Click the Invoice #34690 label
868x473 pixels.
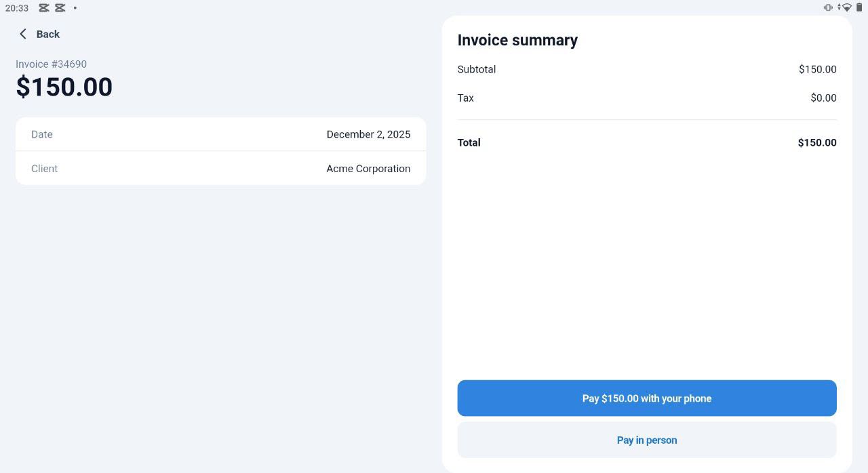pyautogui.click(x=52, y=64)
